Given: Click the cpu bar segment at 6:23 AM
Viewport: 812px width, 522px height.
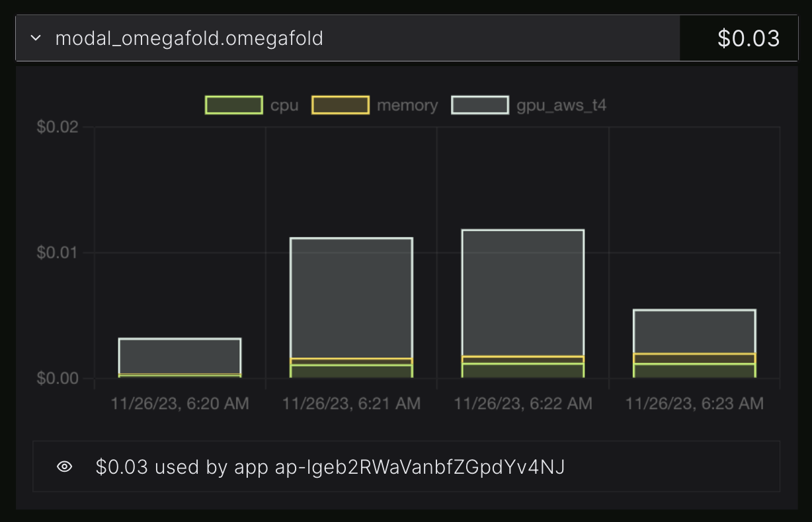Looking at the screenshot, I should [694, 370].
